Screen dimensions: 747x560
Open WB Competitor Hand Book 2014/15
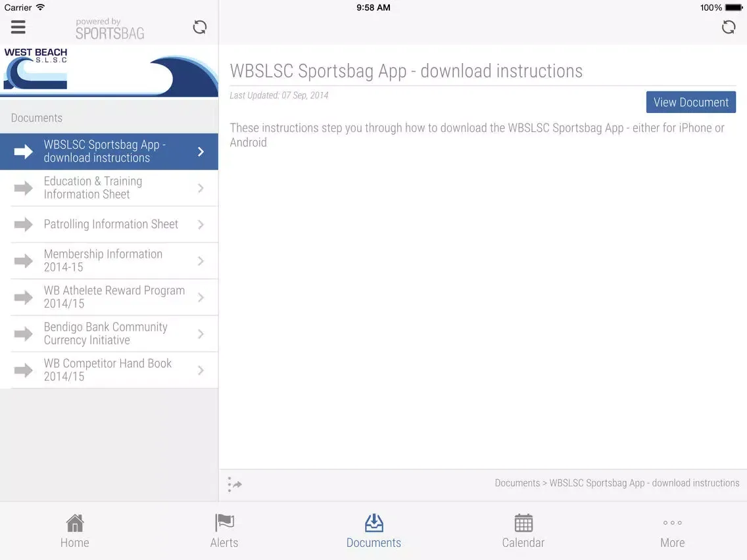point(109,371)
